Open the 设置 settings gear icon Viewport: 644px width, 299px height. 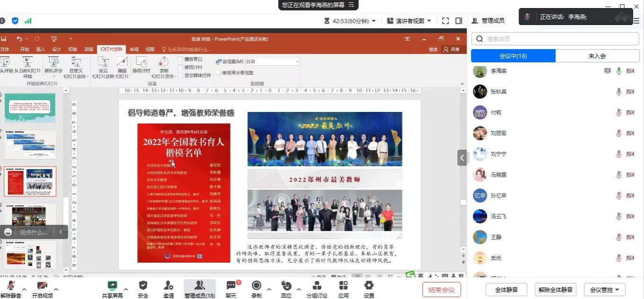tap(369, 285)
